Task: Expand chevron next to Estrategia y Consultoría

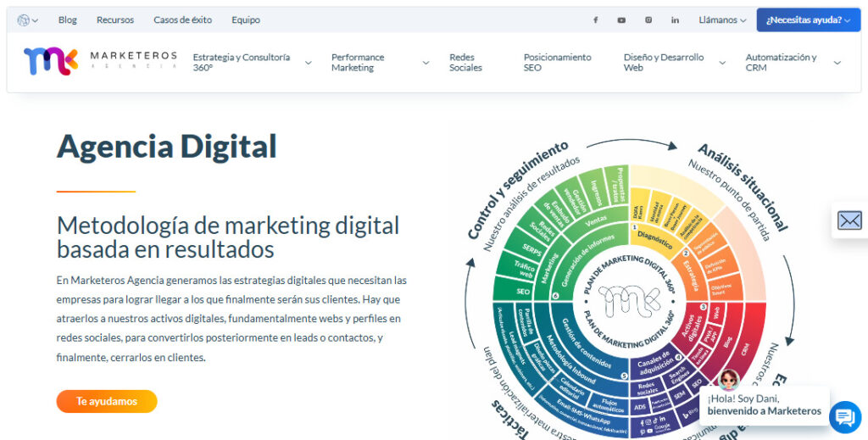Action: [x=309, y=63]
